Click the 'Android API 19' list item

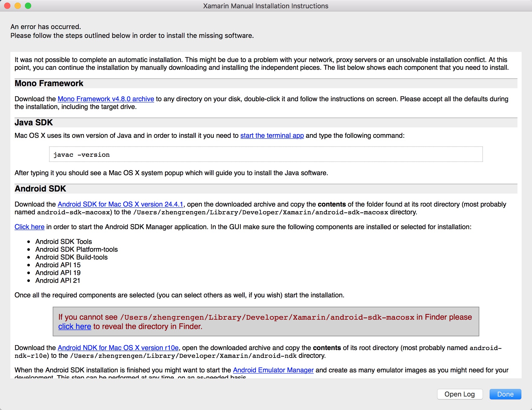(x=58, y=273)
